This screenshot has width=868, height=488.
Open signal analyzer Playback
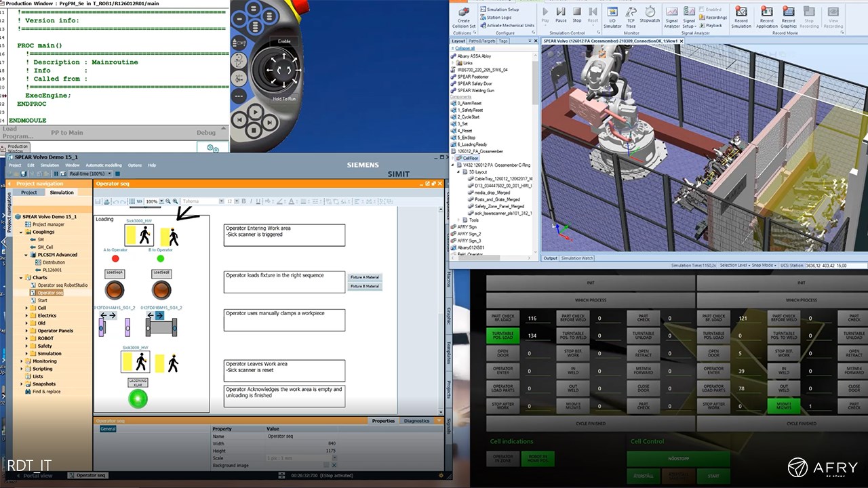711,25
